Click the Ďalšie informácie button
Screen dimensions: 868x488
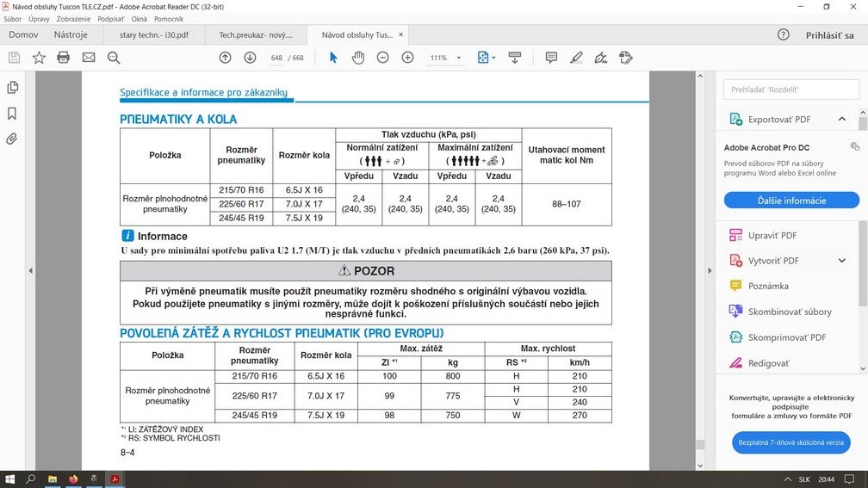(x=791, y=201)
